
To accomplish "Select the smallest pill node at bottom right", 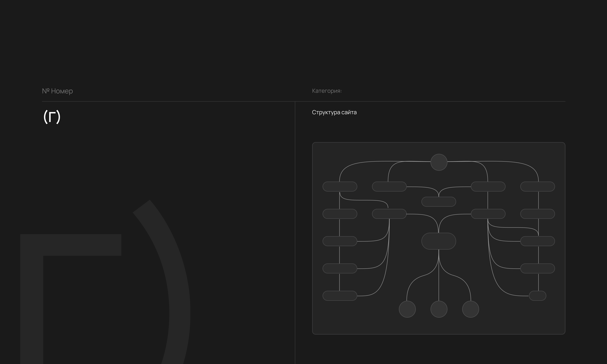I will 537,296.
